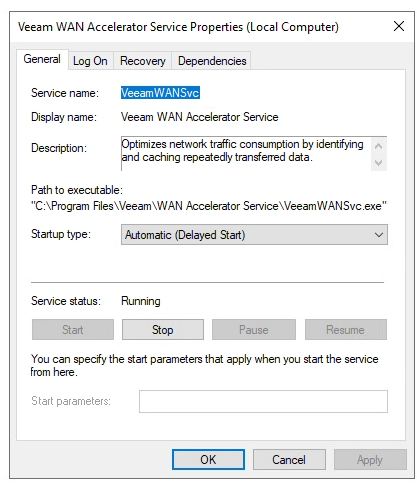The height and width of the screenshot is (486, 417).
Task: Focus the Start parameters input field
Action: [x=263, y=401]
